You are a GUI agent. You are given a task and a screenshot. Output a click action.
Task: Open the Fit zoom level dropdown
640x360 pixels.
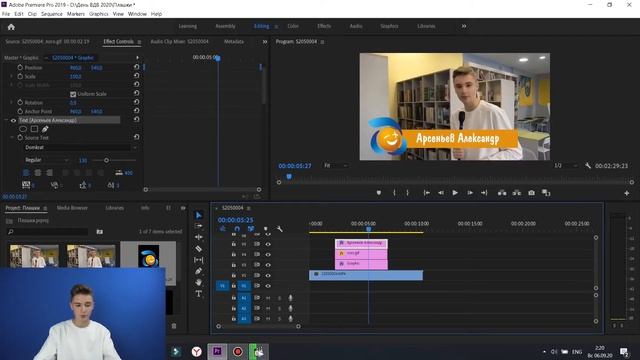[336, 165]
